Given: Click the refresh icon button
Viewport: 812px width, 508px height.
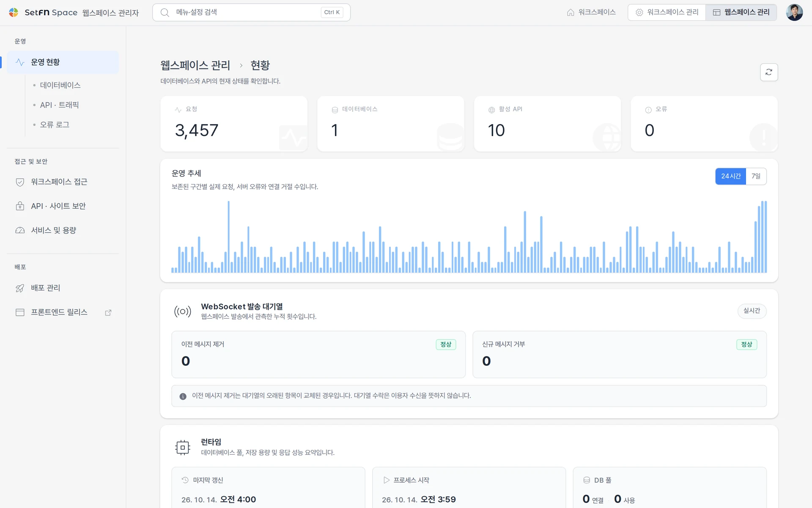Looking at the screenshot, I should [x=769, y=72].
